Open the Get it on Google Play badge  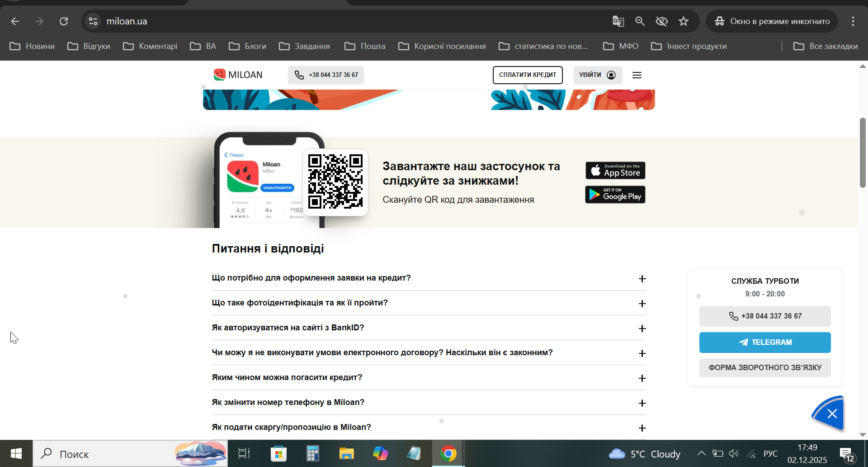615,195
